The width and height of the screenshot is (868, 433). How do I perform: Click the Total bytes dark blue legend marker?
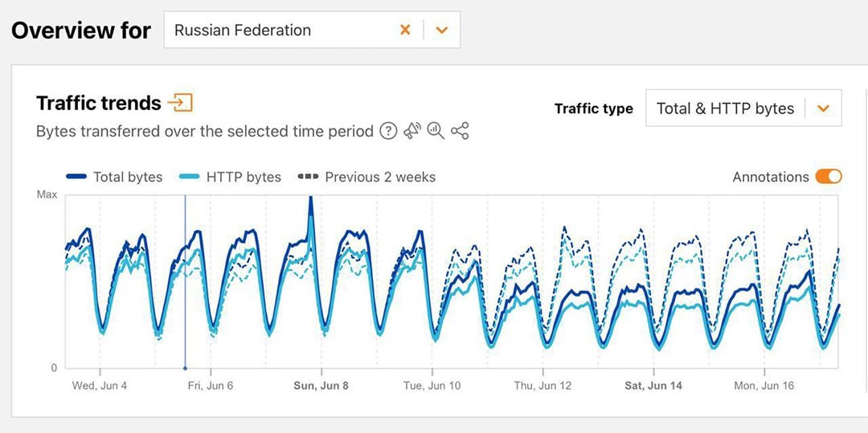point(75,177)
